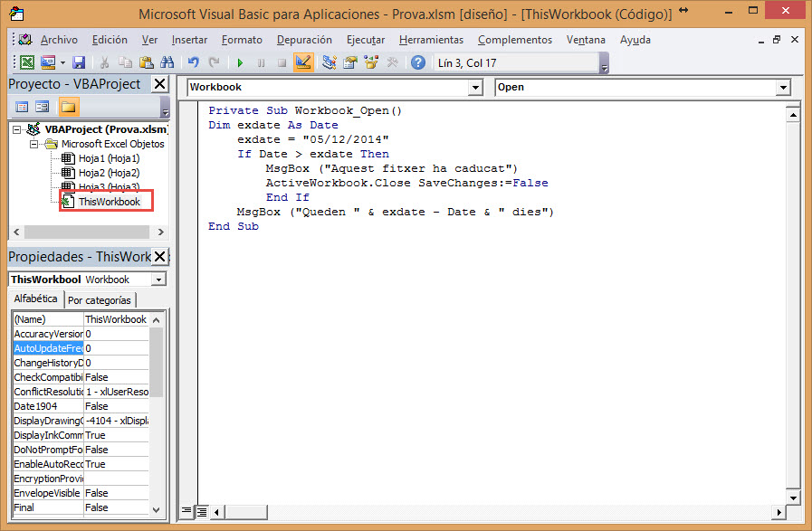Click the (Name) property value ThisWorkbook
This screenshot has height=531, width=812.
click(116, 319)
